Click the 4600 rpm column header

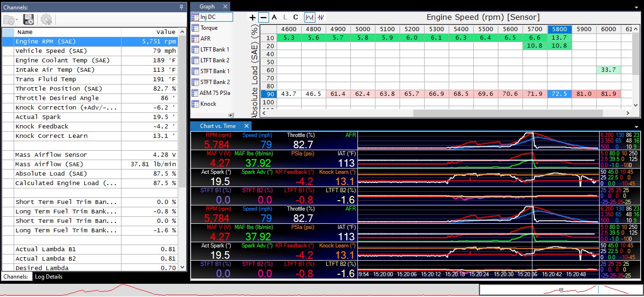pyautogui.click(x=289, y=29)
